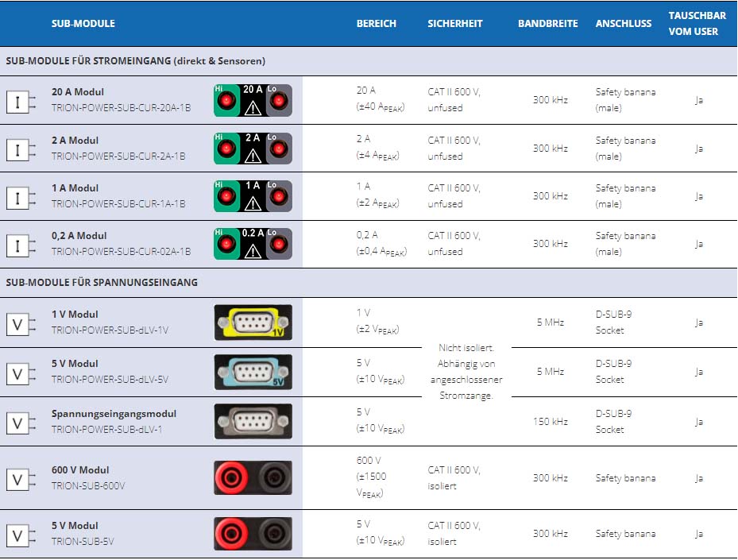Click the BANDBREITE column header
The width and height of the screenshot is (738, 560).
point(547,24)
